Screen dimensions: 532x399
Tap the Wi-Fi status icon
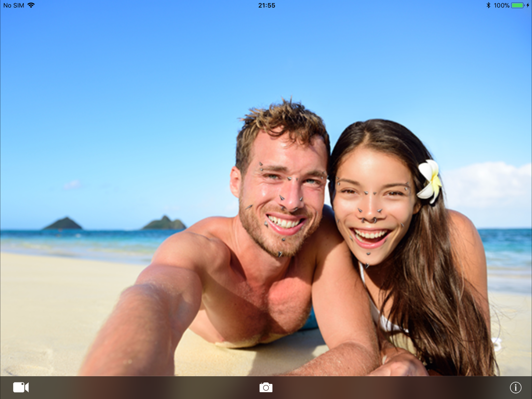click(x=31, y=5)
